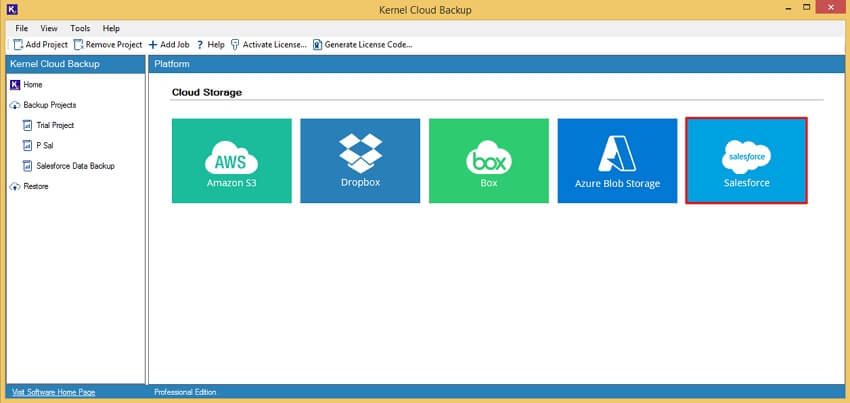The image size is (850, 403).
Task: Click the Add Job plus icon
Action: click(153, 44)
